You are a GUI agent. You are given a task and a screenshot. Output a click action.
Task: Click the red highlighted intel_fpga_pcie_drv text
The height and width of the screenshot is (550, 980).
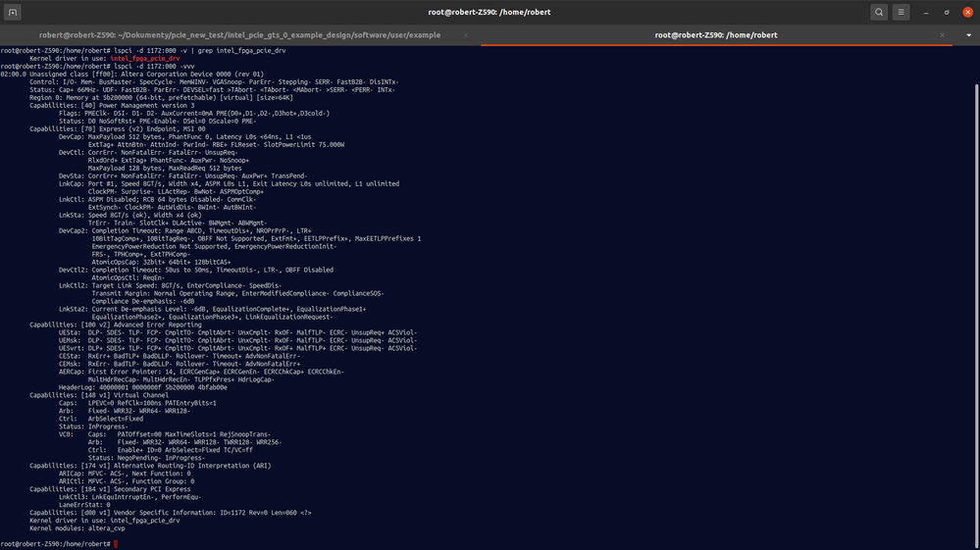pos(145,59)
